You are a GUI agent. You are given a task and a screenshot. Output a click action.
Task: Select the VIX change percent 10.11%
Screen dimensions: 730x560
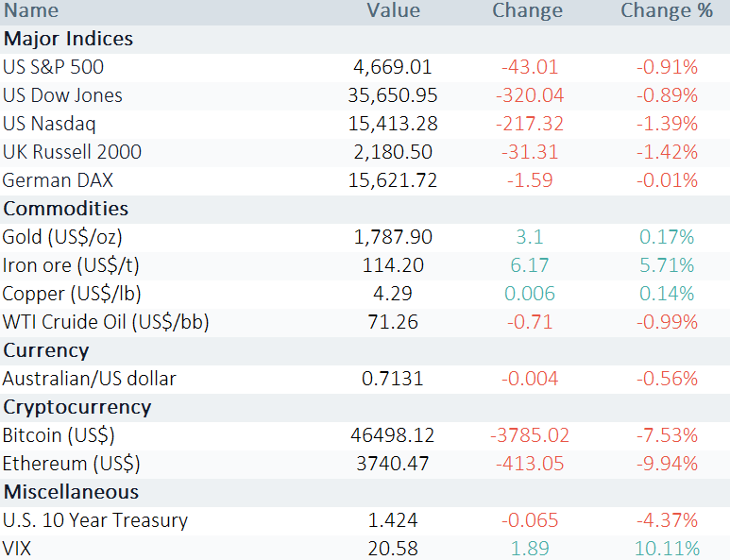(x=667, y=549)
